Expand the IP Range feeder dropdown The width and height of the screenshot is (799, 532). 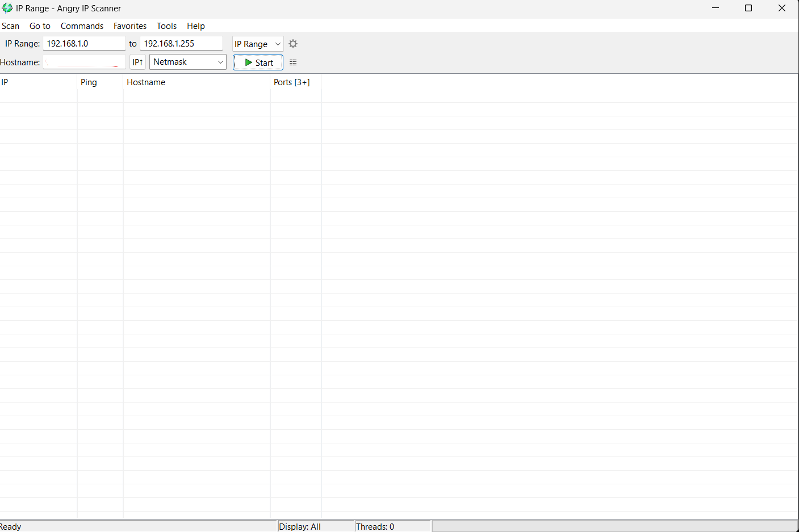258,44
